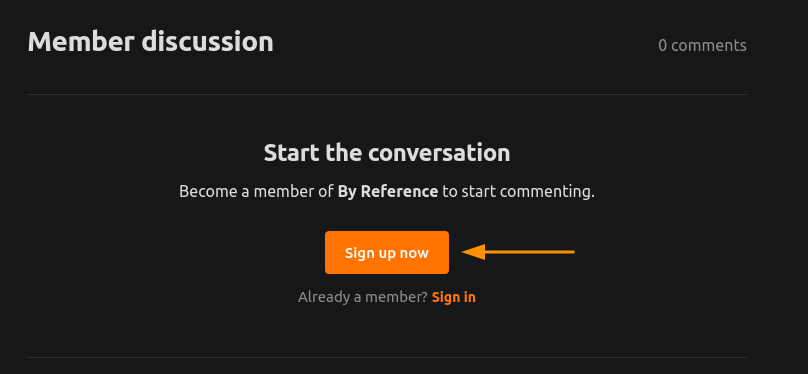This screenshot has width=808, height=374.
Task: Click the Already a member? text
Action: (363, 297)
